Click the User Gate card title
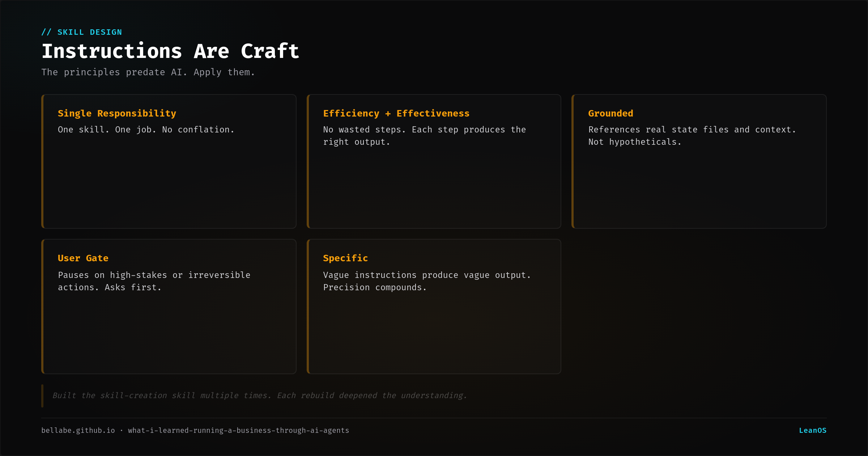 [83, 258]
